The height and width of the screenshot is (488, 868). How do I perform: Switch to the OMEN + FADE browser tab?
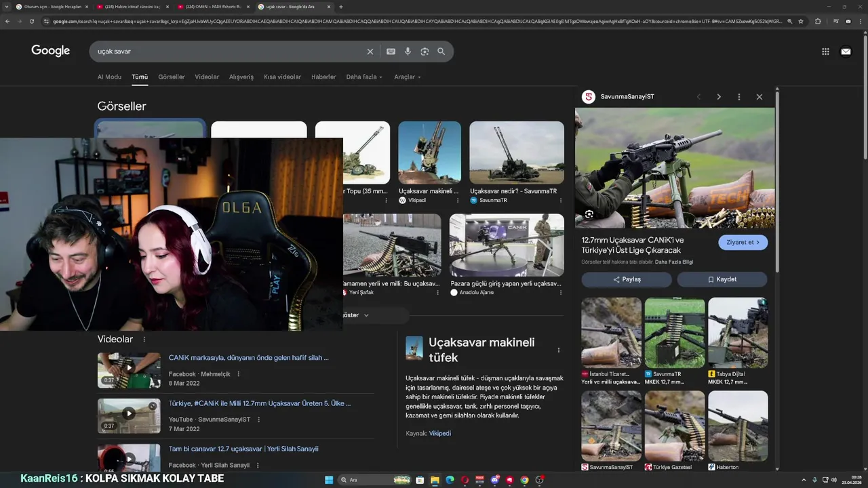pyautogui.click(x=214, y=7)
